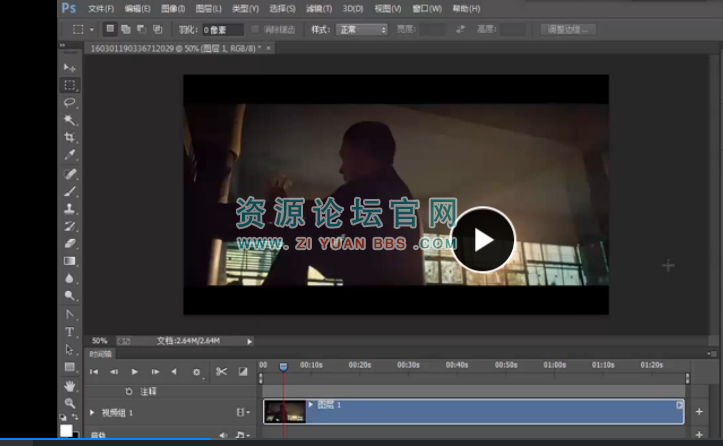Viewport: 723px width, 446px height.
Task: Click the 羽化 feather input field
Action: click(222, 30)
